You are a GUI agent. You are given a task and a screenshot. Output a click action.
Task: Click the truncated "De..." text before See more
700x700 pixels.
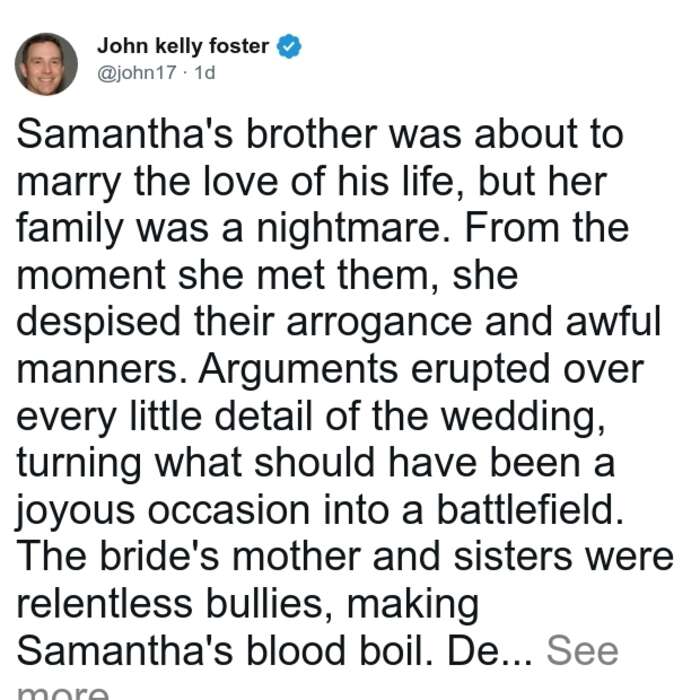click(490, 650)
